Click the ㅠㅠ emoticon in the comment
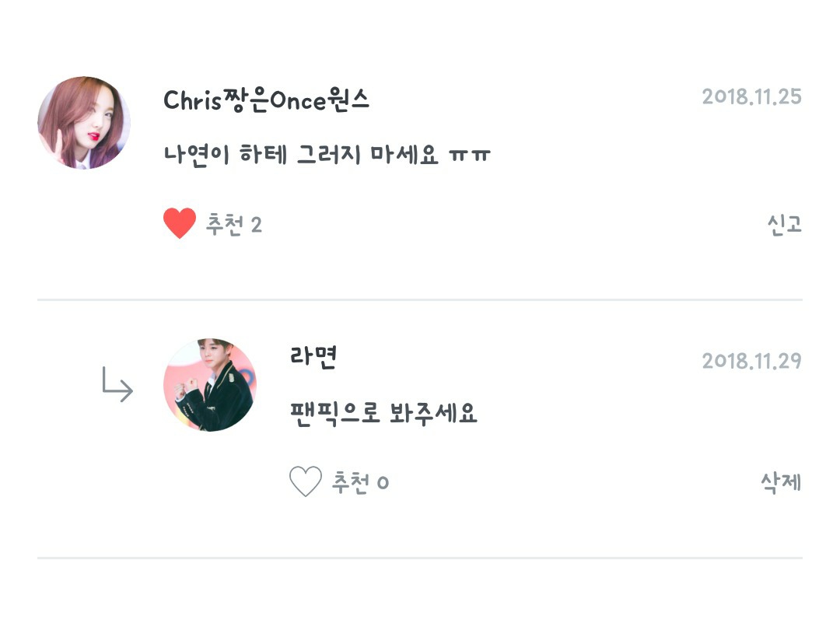 click(x=471, y=156)
